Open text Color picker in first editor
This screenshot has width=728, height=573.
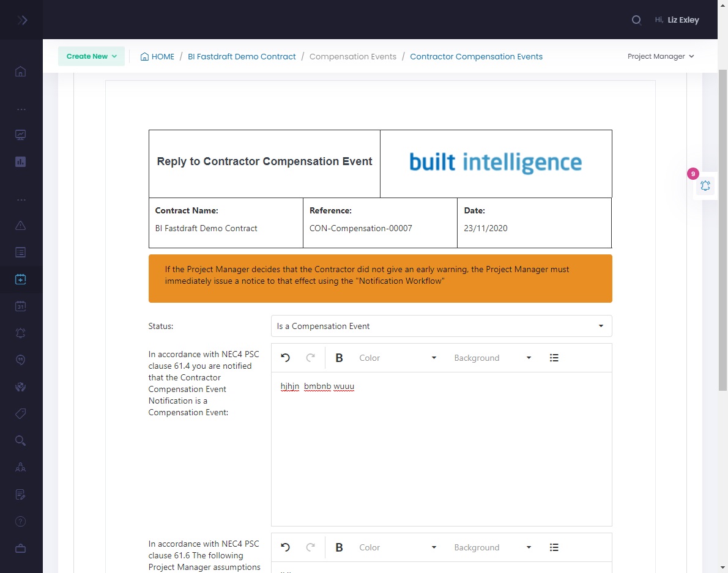click(x=398, y=358)
